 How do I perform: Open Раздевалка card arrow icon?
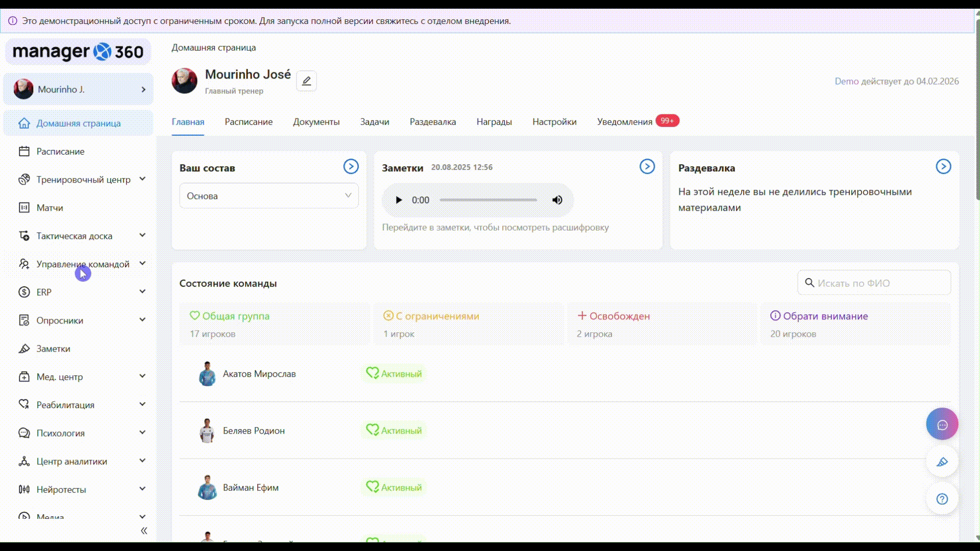click(x=943, y=166)
